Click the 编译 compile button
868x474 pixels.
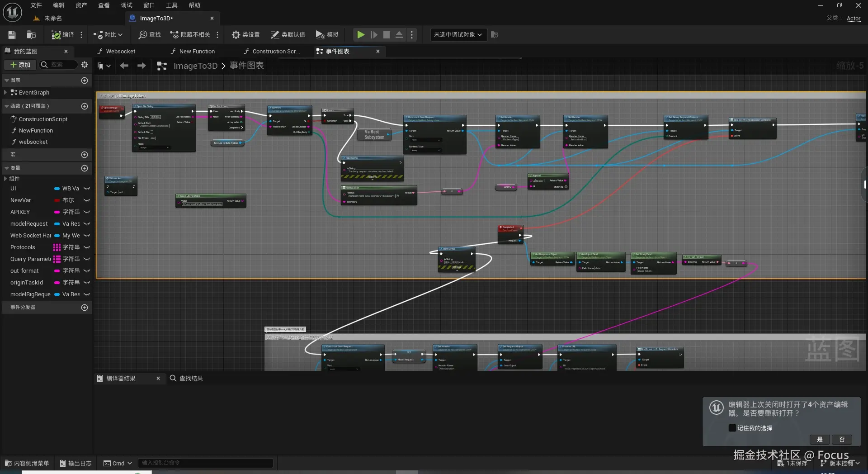tap(63, 35)
